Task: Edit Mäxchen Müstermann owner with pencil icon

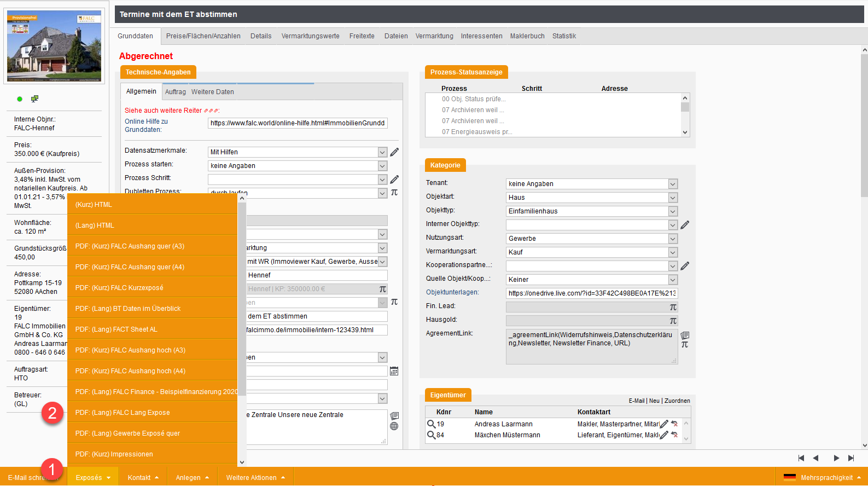Action: 664,435
